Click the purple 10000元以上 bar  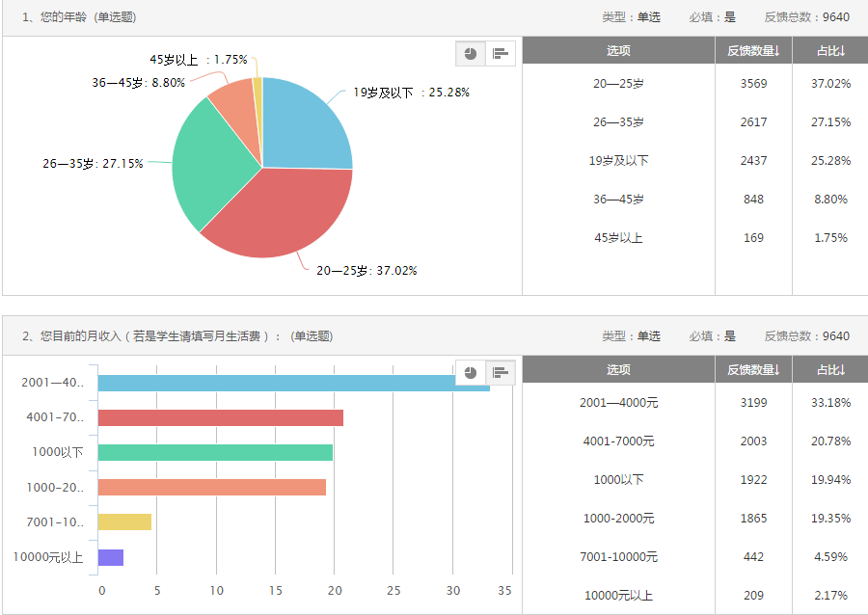111,557
